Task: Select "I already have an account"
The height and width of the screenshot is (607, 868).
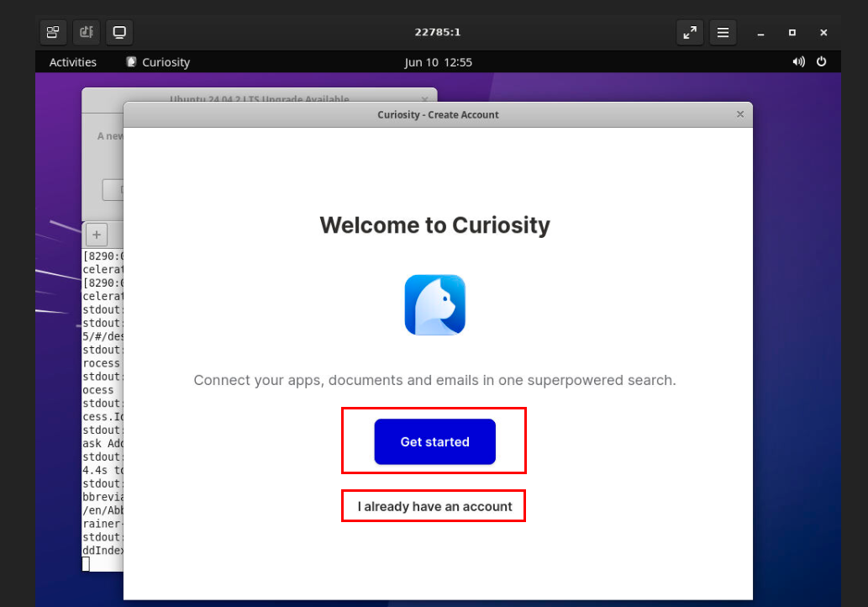Action: coord(434,506)
